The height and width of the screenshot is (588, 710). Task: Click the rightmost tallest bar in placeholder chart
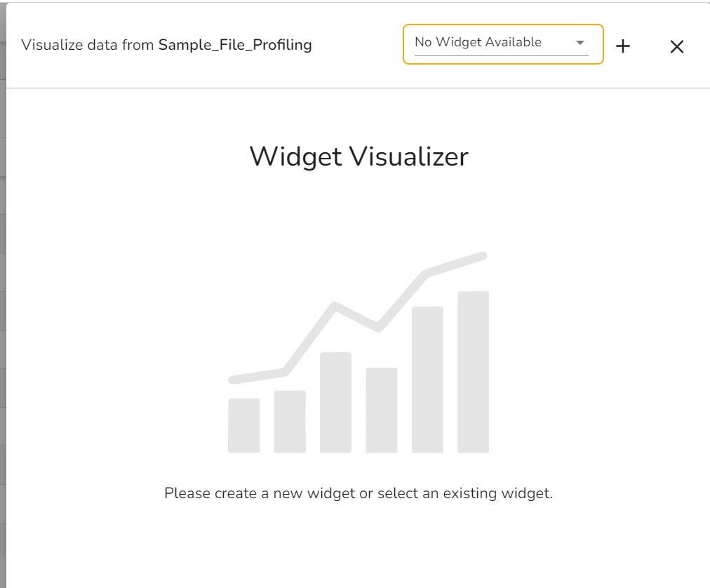[x=474, y=372]
